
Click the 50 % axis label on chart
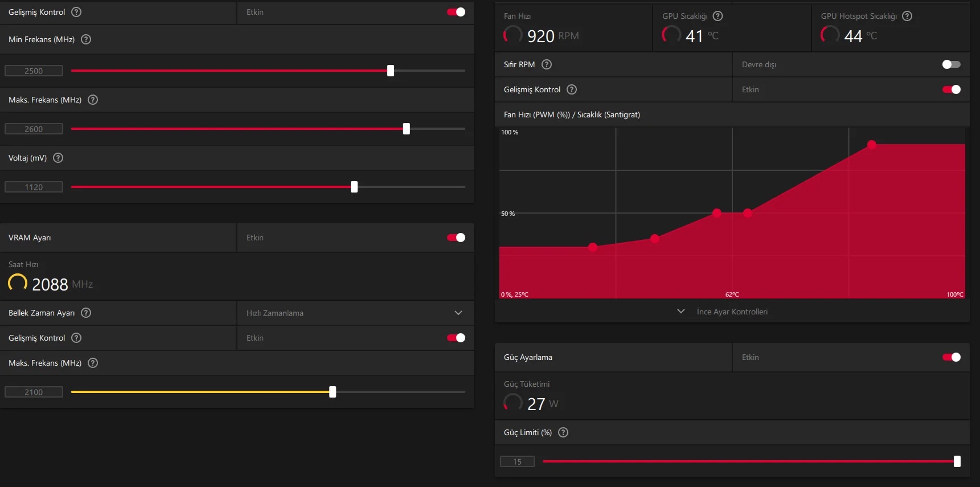pos(508,214)
